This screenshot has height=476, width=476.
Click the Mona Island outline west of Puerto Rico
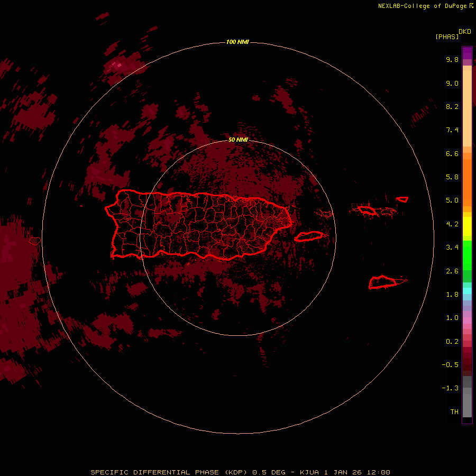[34, 241]
